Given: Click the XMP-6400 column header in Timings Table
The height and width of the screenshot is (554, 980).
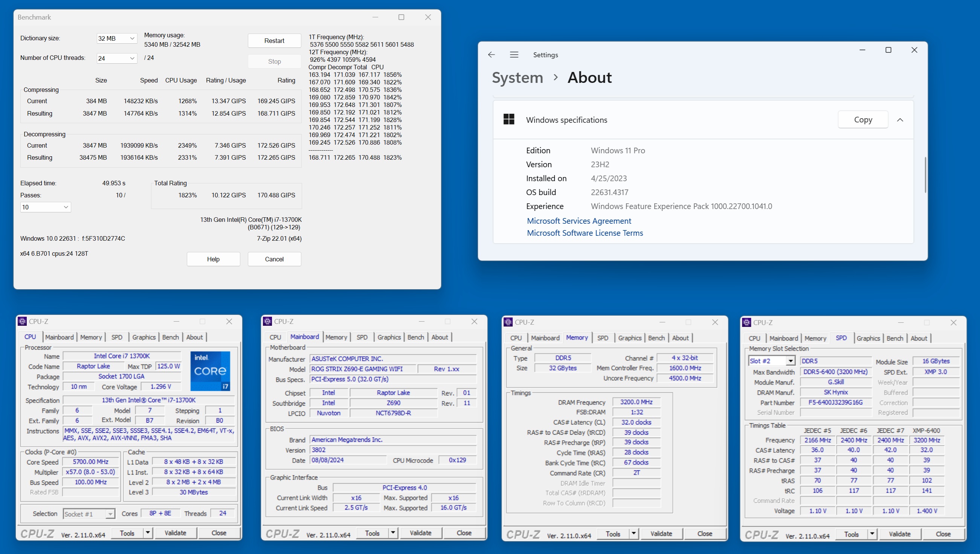Looking at the screenshot, I should 926,431.
